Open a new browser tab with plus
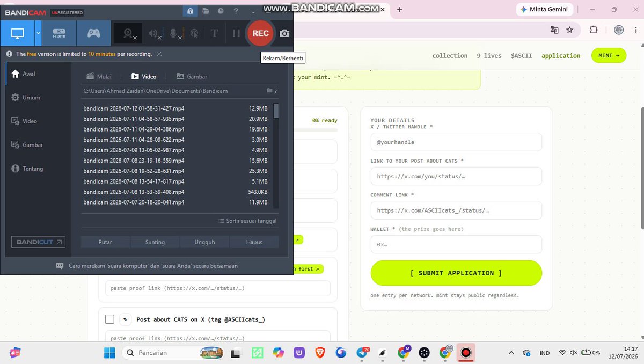Screen dimensions: 644x364 coord(399,10)
